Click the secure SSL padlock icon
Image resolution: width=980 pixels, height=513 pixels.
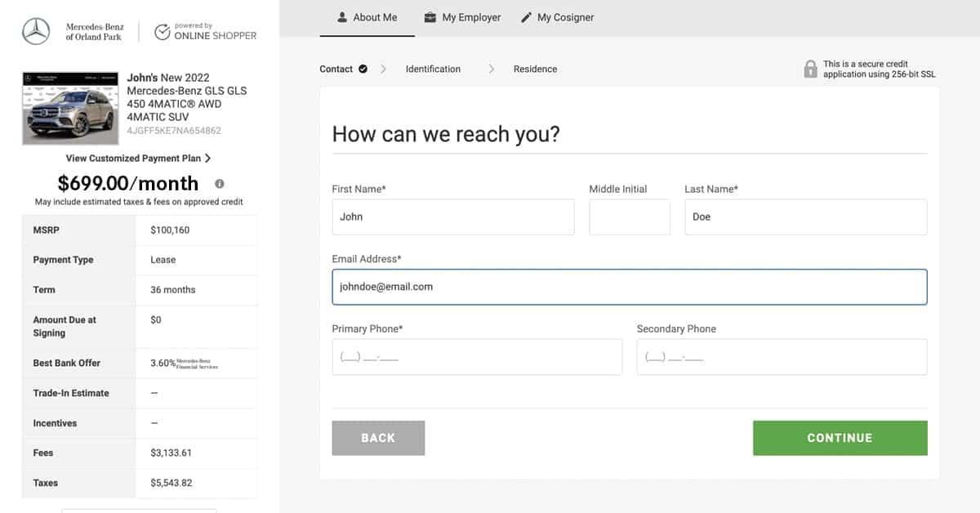point(810,69)
